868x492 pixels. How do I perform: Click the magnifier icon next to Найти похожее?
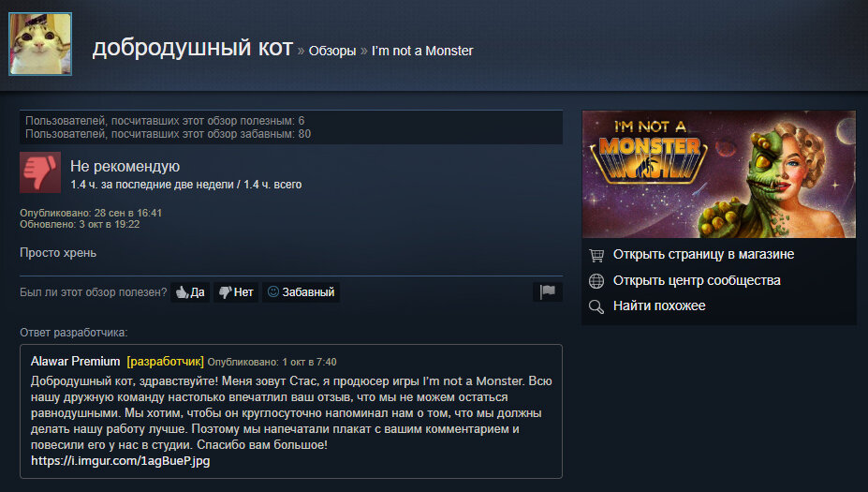596,306
